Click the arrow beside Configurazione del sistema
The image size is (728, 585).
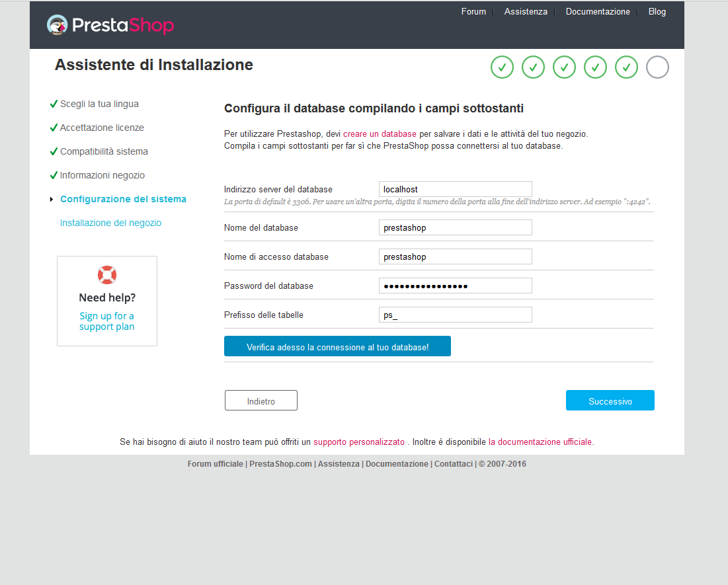52,200
